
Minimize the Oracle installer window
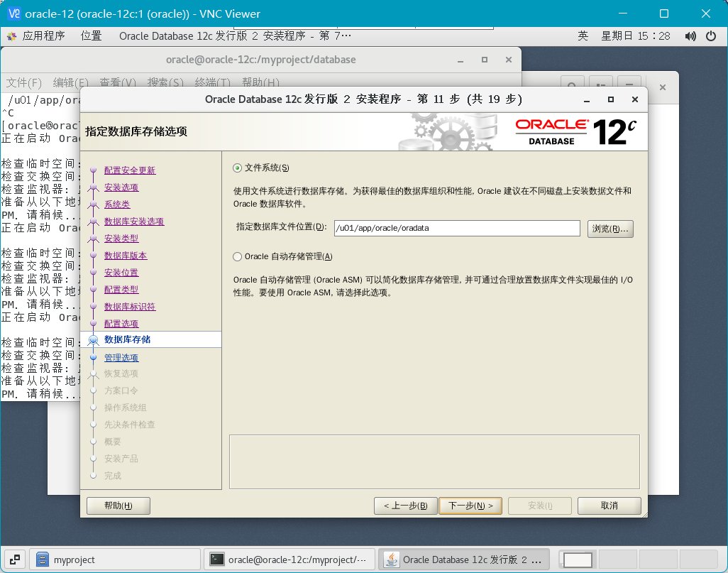point(587,99)
